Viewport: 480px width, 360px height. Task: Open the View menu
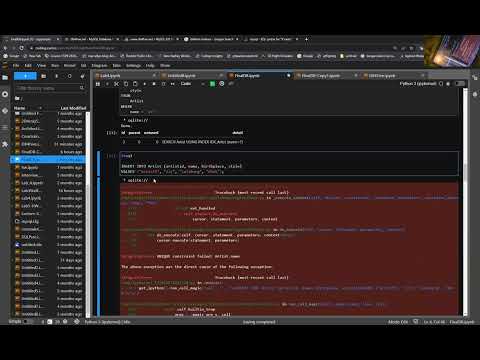[x=41, y=66]
